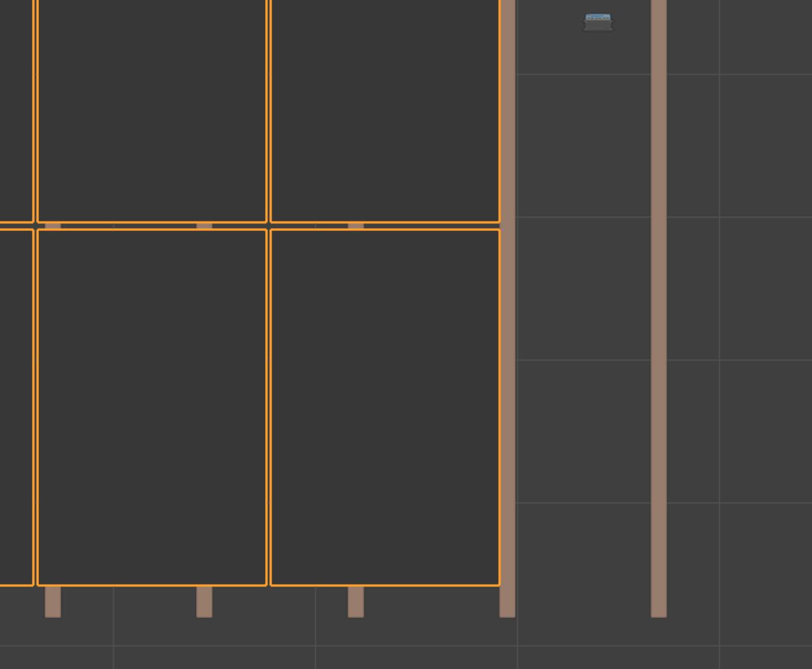Click the leftmost short brown post stub below panels
The image size is (812, 669).
[x=53, y=602]
